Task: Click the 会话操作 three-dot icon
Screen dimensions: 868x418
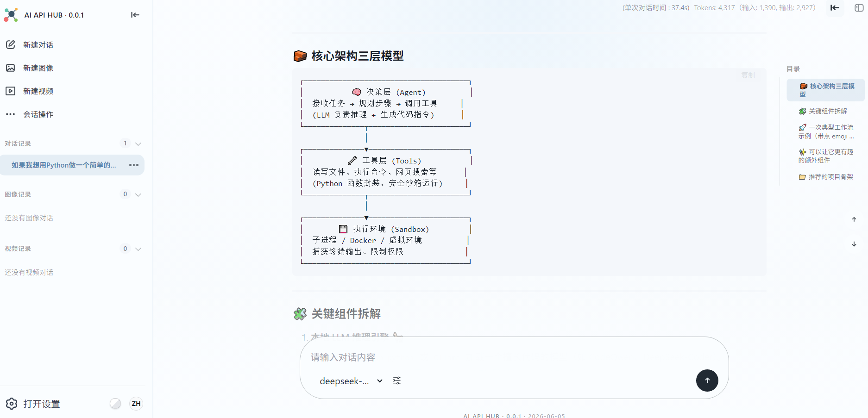Action: point(11,114)
